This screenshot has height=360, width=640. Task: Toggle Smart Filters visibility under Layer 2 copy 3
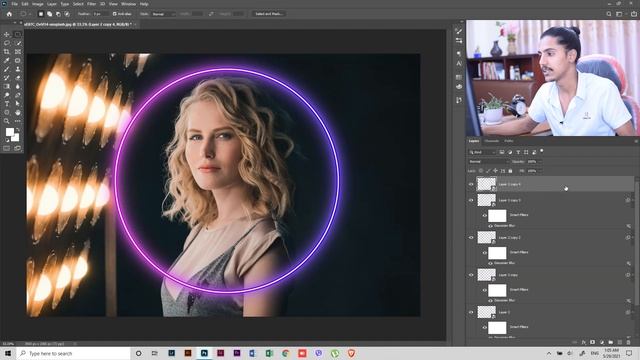(x=484, y=216)
